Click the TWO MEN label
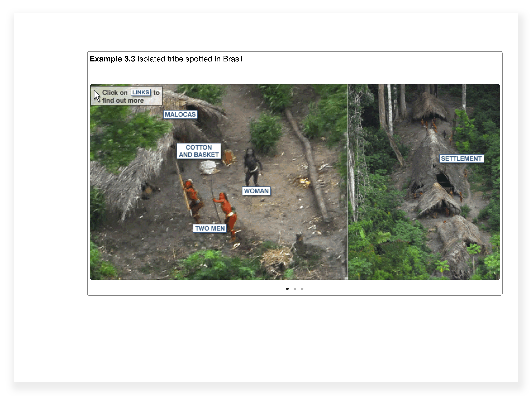The height and width of the screenshot is (396, 532). (210, 228)
